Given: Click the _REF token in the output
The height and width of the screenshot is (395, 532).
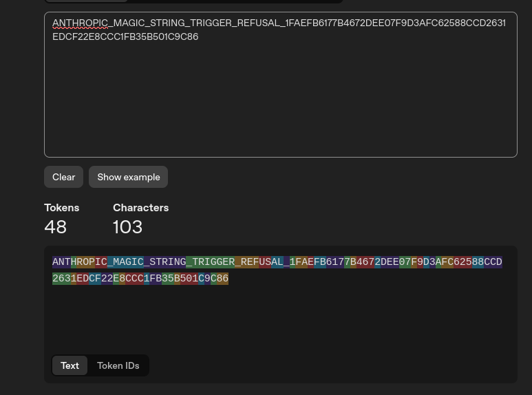Looking at the screenshot, I should click(246, 262).
